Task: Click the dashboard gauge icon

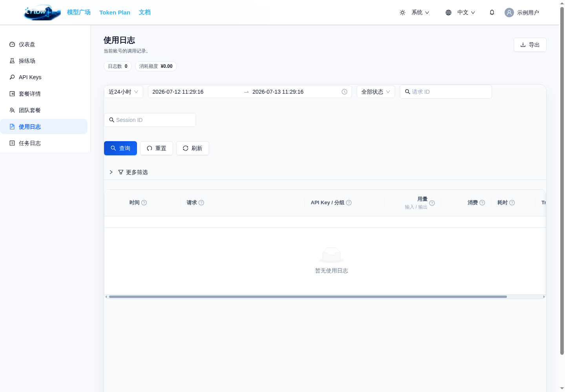Action: click(x=12, y=44)
